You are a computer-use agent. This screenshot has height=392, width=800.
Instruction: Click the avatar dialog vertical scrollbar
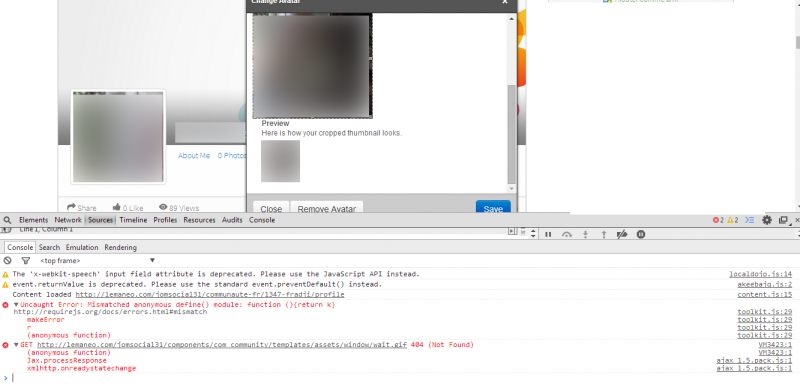(511, 134)
